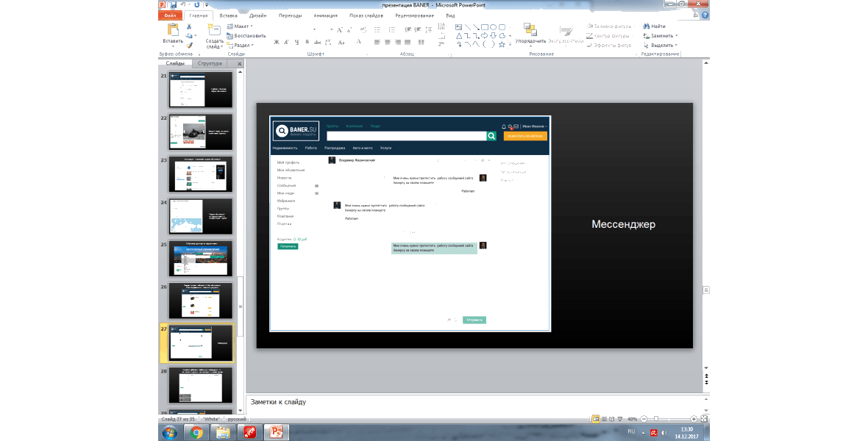This screenshot has height=441, width=868.
Task: Select the rectangle shape in the shapes gallery
Action: pyautogui.click(x=484, y=26)
